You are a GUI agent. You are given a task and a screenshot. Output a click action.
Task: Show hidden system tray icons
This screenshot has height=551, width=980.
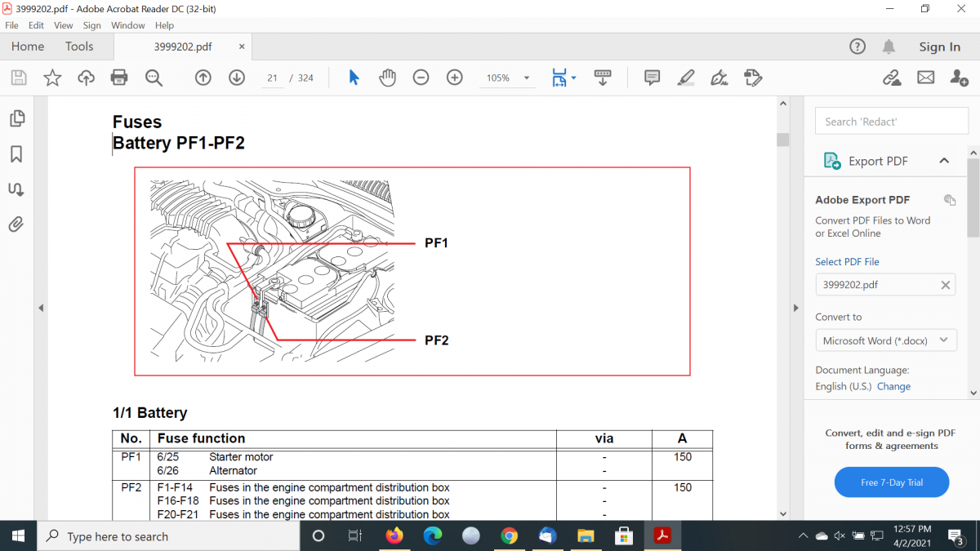click(802, 536)
